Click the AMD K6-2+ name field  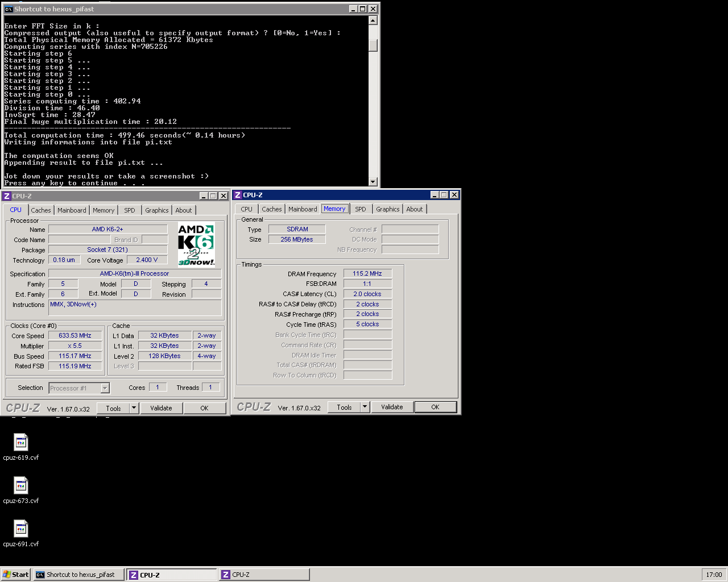108,229
